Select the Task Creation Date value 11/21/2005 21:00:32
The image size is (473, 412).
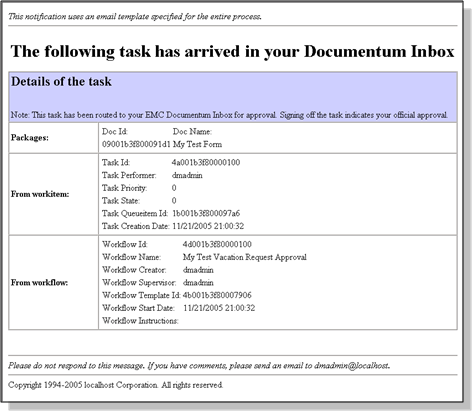(208, 226)
